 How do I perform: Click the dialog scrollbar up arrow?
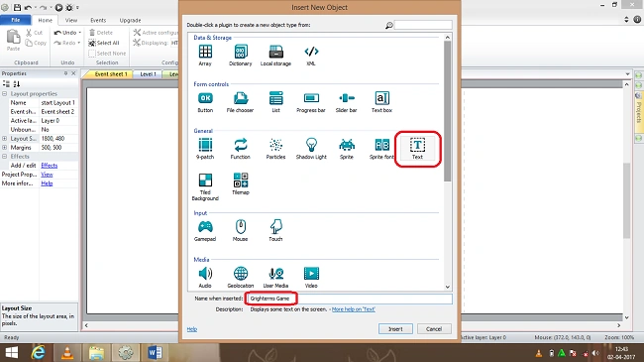448,37
